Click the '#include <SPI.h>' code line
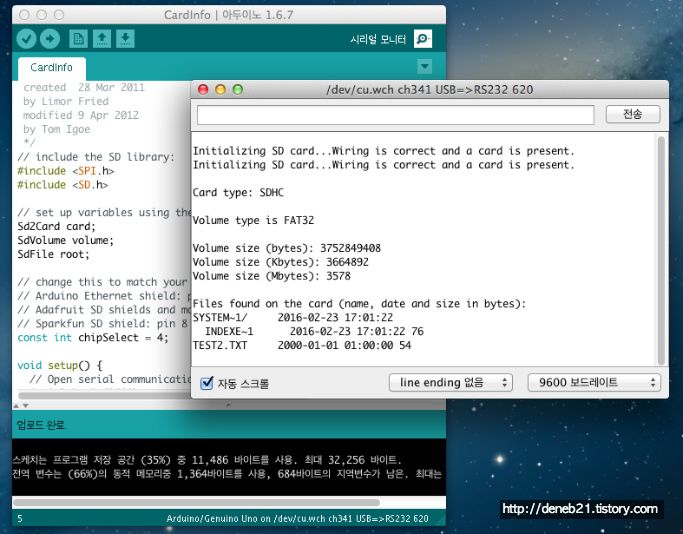Image resolution: width=683 pixels, height=534 pixels. 66,171
